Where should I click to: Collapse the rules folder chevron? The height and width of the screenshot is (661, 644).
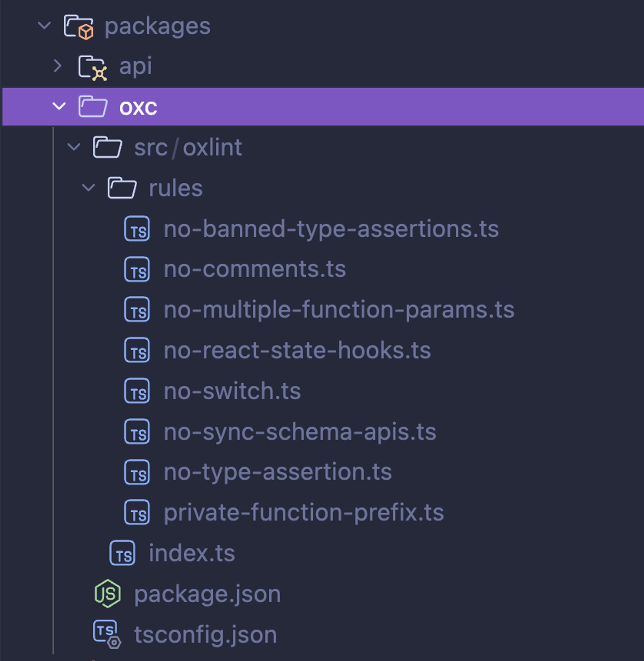[x=89, y=188]
